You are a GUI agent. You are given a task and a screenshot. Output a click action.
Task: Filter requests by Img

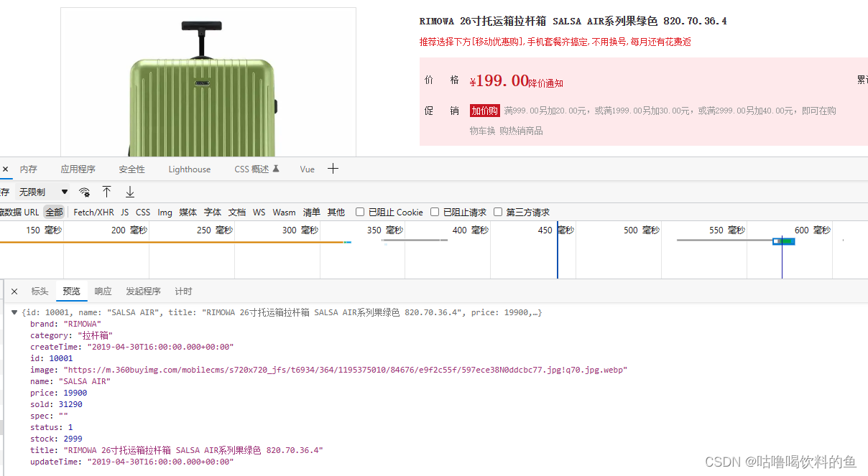165,212
